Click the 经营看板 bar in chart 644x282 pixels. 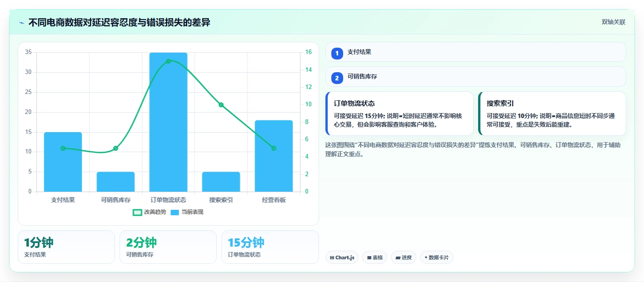(274, 156)
